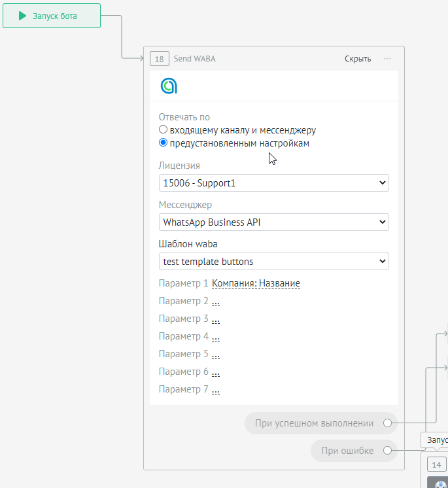
Task: Click the connector circle for При ошибке
Action: point(387,451)
